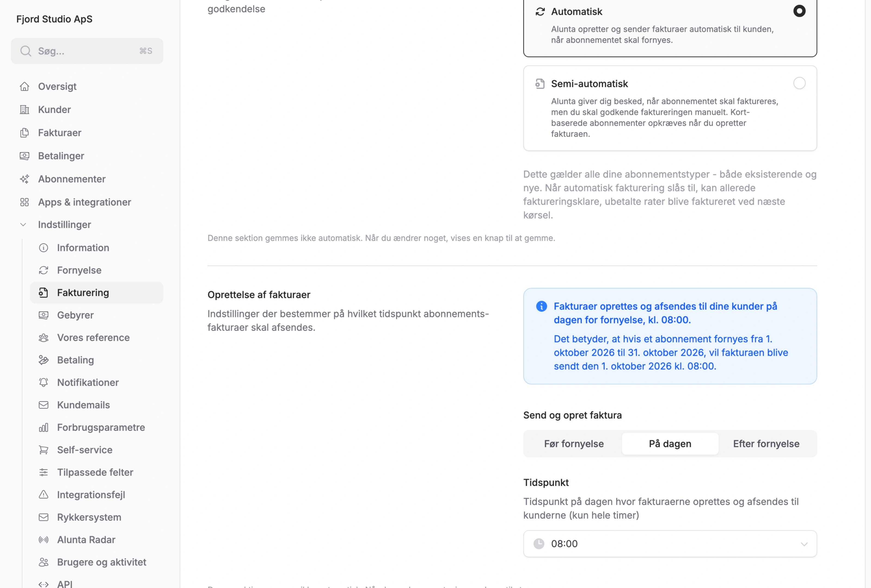Click the Forbrugsparametre bar chart icon
This screenshot has height=588, width=871.
(x=44, y=428)
